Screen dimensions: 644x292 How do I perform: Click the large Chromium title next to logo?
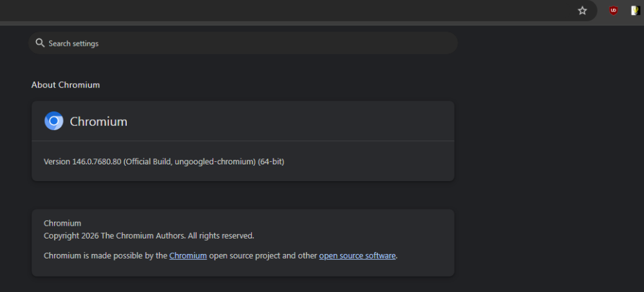[99, 121]
